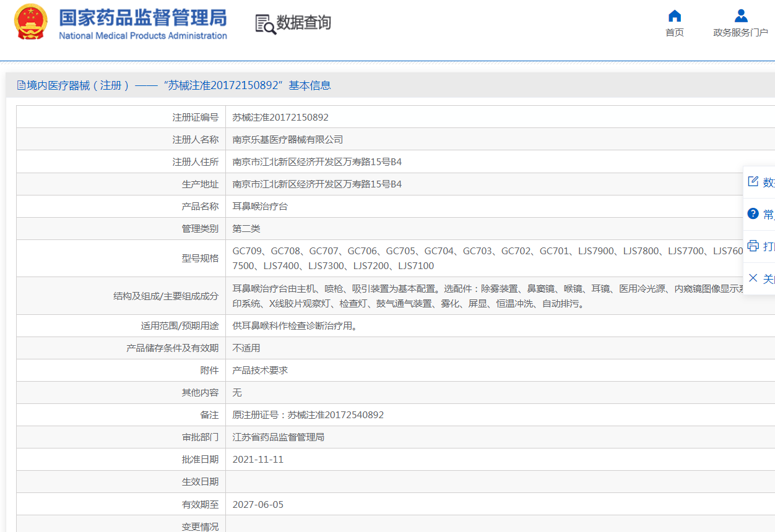Click the national emblem logo

point(32,22)
